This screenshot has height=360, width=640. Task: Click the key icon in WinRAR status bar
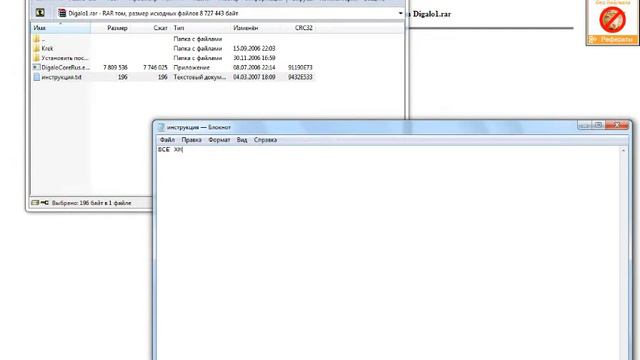[44, 202]
